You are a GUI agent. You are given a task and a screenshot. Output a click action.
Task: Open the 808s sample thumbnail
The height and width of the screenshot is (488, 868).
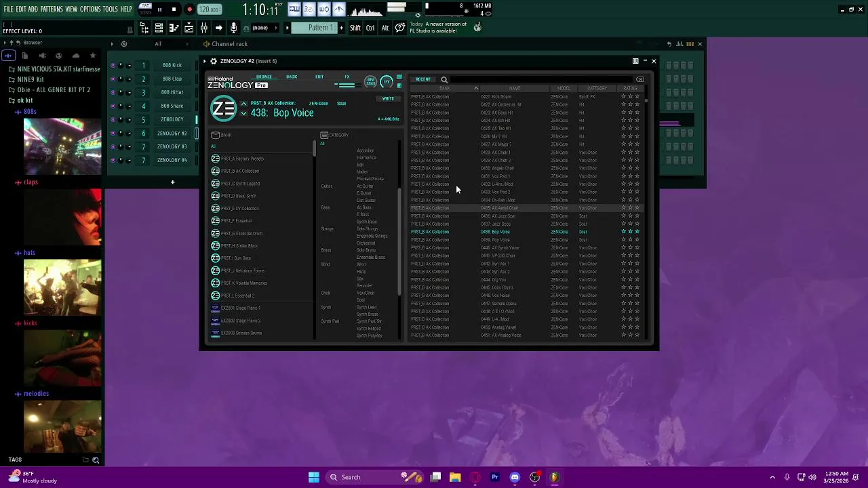pyautogui.click(x=62, y=146)
